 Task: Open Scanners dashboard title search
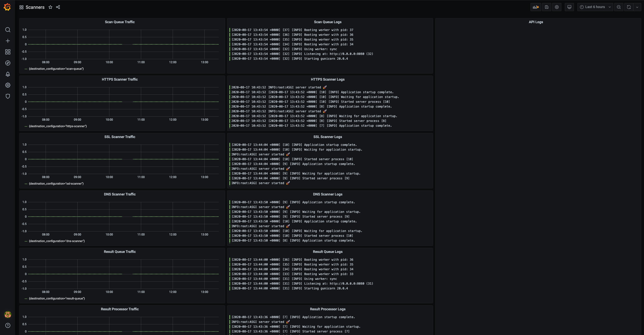tap(35, 7)
